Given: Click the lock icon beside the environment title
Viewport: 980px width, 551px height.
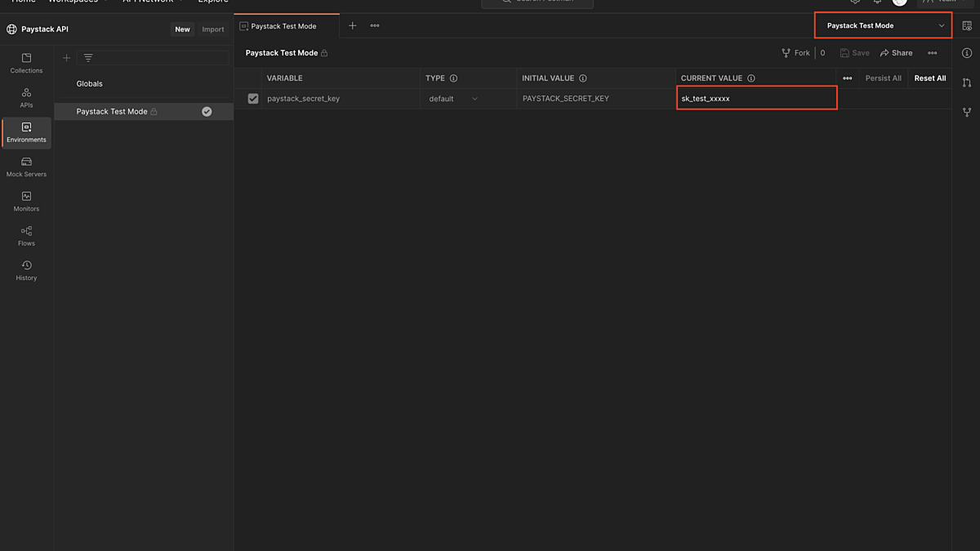Looking at the screenshot, I should [x=324, y=53].
